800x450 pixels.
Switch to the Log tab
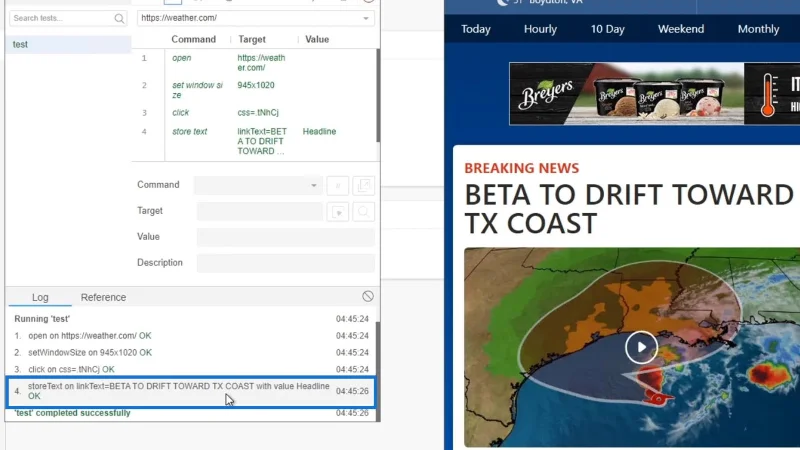[x=40, y=297]
